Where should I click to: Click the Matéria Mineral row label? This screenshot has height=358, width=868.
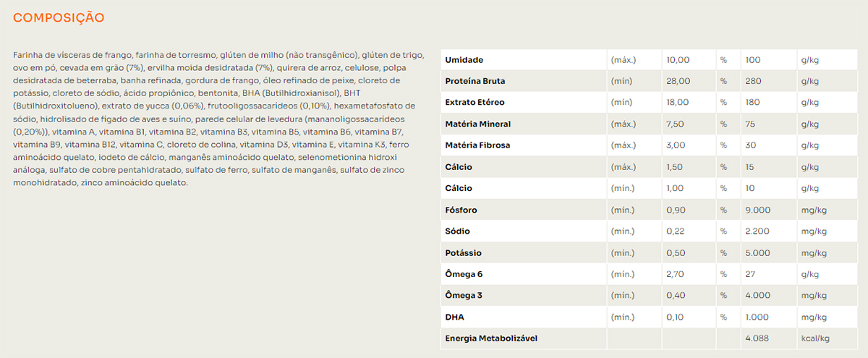477,124
